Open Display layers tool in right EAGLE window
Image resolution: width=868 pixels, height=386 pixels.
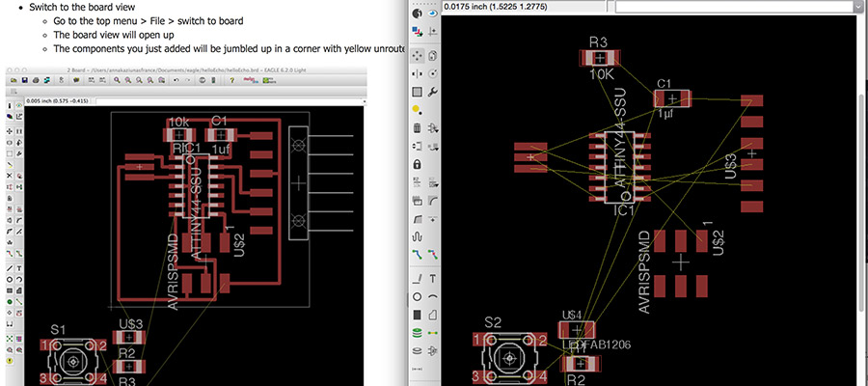click(418, 32)
